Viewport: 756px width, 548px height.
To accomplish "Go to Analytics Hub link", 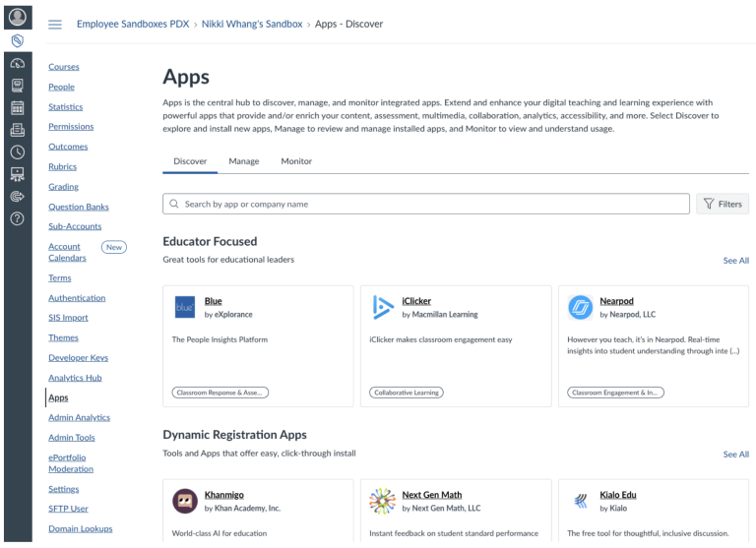I will 75,378.
